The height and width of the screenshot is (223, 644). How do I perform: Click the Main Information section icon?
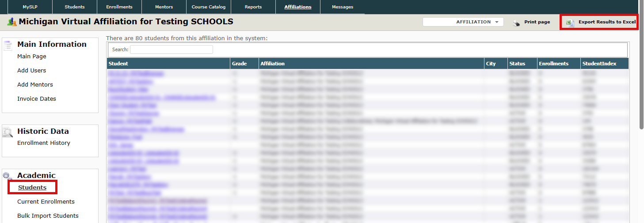8,45
